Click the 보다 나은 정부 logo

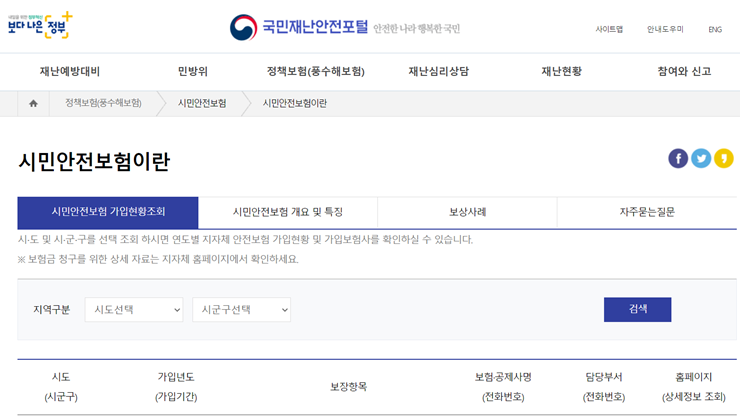coord(40,25)
